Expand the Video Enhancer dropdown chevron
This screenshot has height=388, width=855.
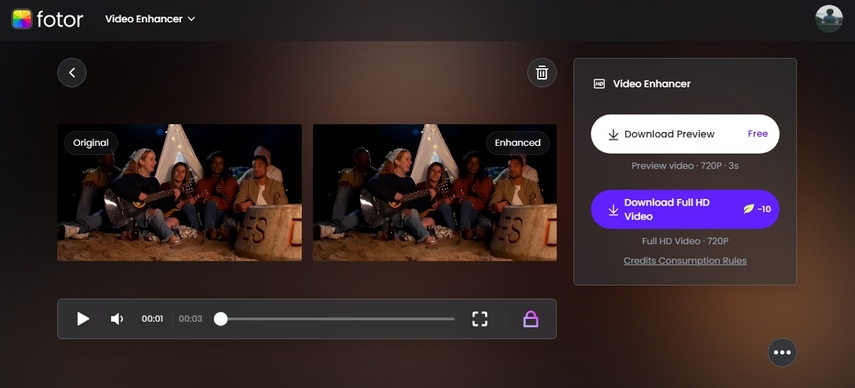(x=191, y=19)
